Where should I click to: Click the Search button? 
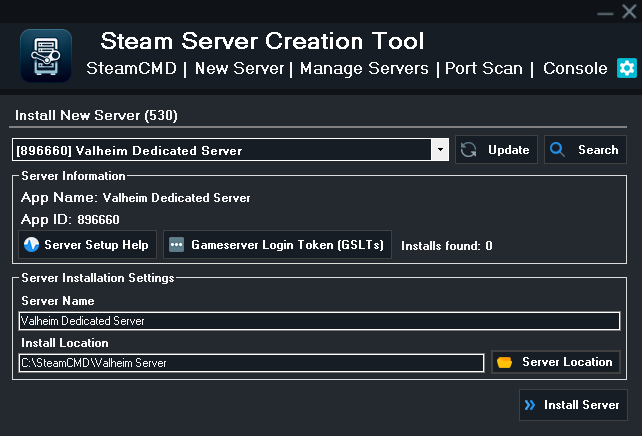point(585,149)
